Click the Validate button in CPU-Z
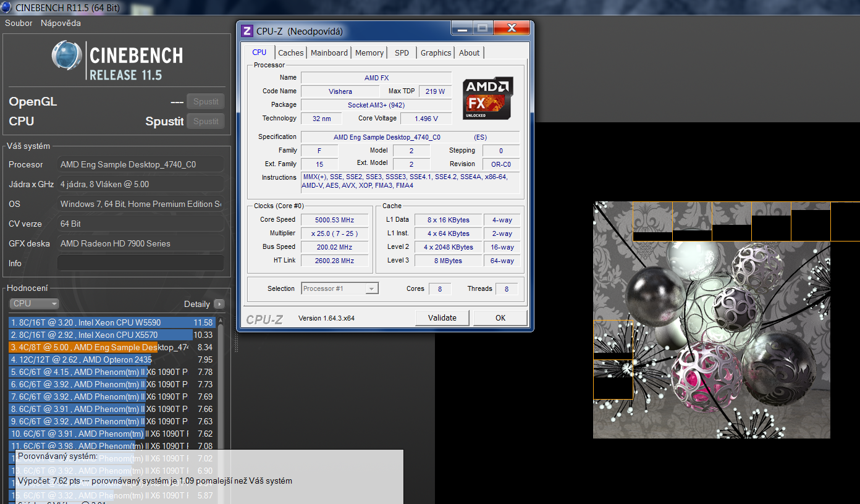The width and height of the screenshot is (860, 504). (442, 318)
